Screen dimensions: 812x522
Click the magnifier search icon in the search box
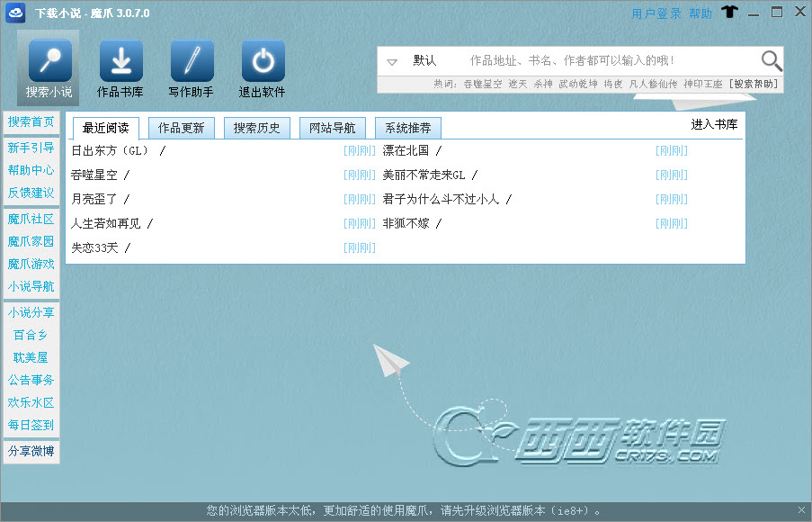(x=772, y=60)
